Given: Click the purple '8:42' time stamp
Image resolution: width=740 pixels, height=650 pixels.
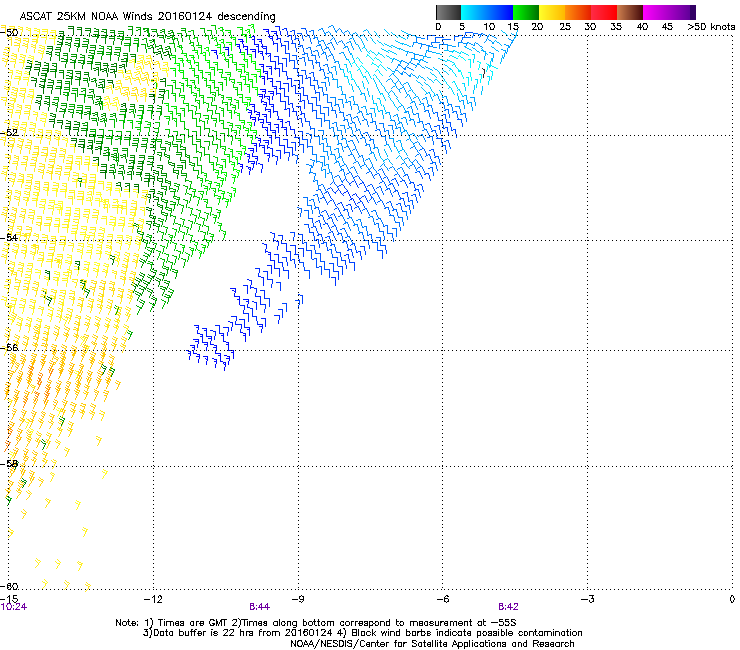Looking at the screenshot, I should pyautogui.click(x=508, y=607).
